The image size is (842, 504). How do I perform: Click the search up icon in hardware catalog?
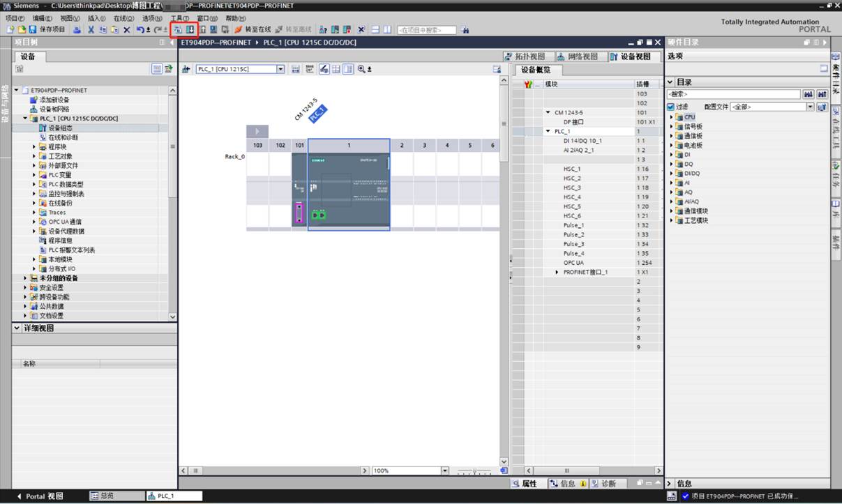coord(822,94)
